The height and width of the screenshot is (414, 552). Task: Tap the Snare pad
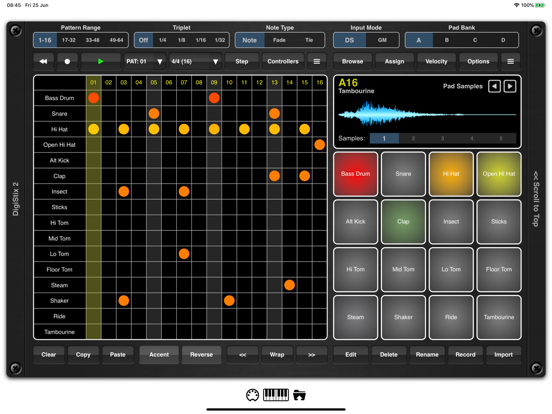(403, 174)
